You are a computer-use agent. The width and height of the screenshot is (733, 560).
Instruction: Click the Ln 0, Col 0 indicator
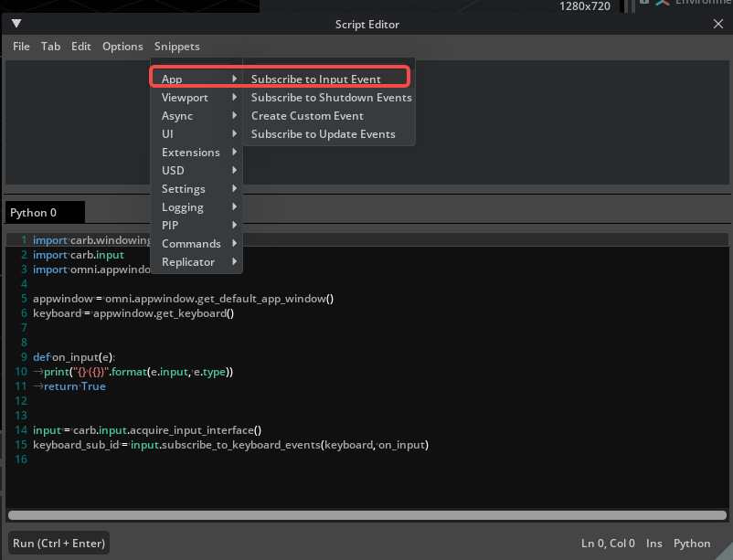[x=608, y=544]
